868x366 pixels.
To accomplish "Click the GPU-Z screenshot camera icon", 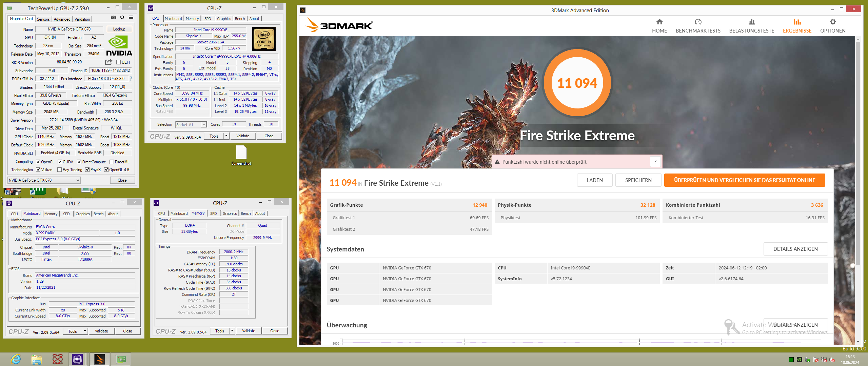I will pos(114,18).
